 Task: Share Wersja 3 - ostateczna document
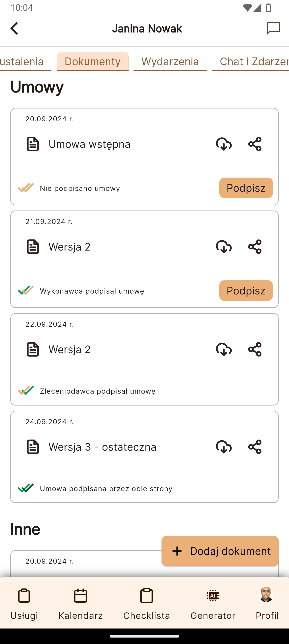click(x=255, y=447)
